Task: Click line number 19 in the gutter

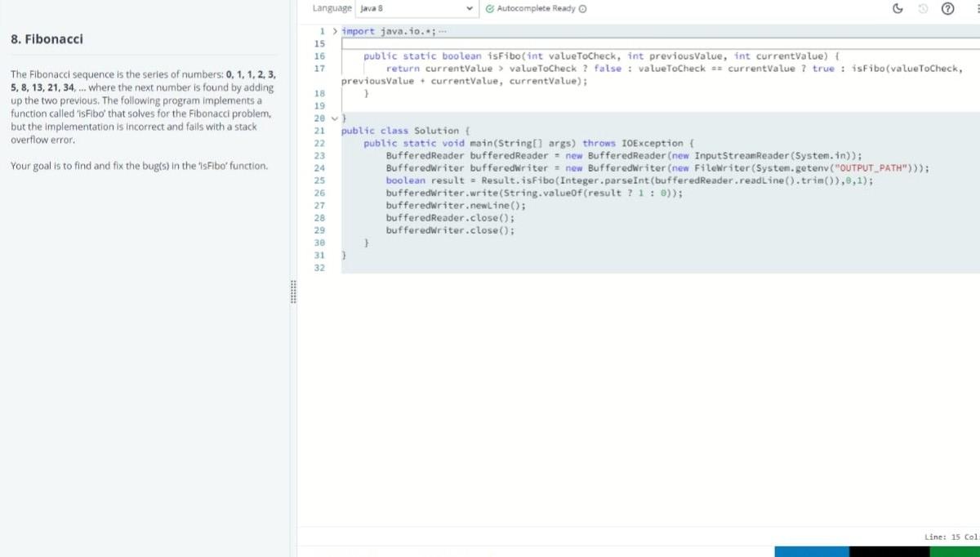Action: tap(319, 106)
